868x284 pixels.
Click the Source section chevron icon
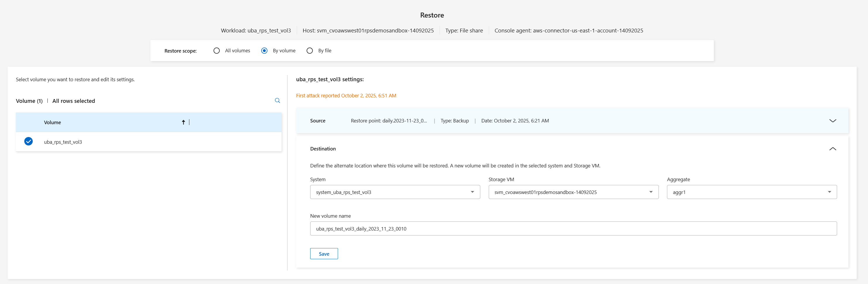[x=832, y=121]
